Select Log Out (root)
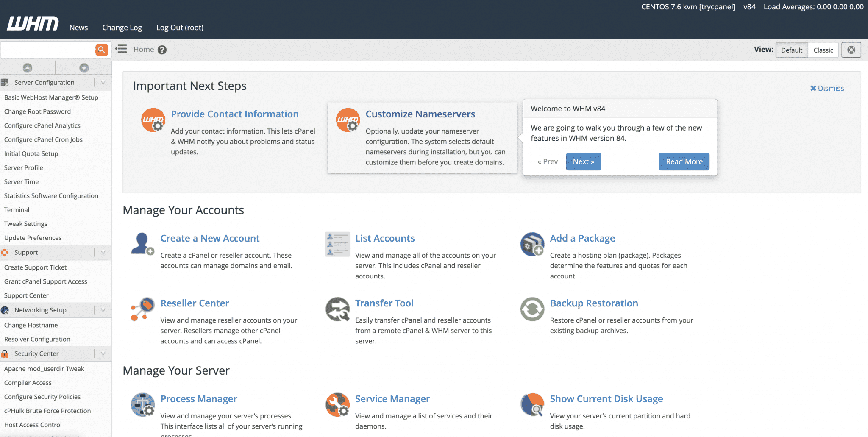The image size is (868, 437). tap(180, 28)
